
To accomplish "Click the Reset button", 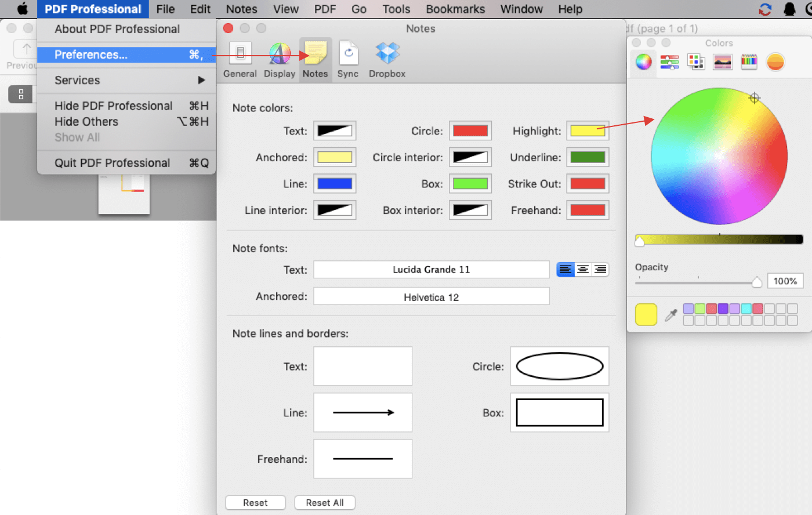I will coord(255,502).
